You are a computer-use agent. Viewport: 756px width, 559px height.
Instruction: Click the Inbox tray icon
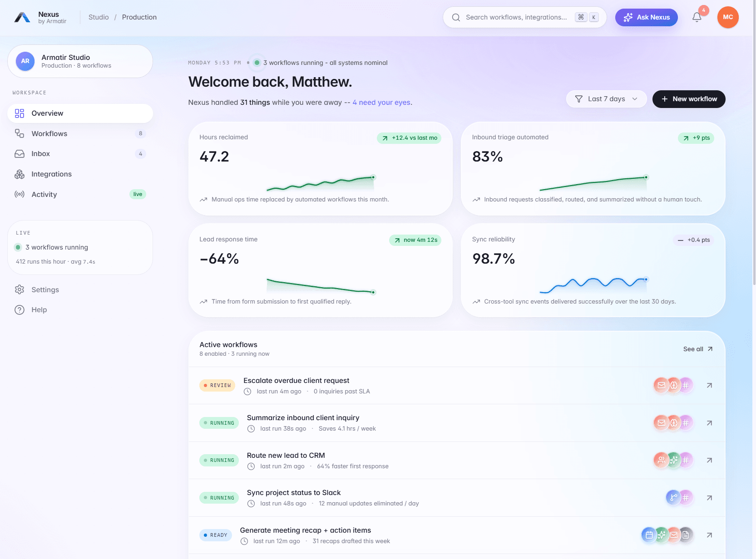click(x=20, y=154)
